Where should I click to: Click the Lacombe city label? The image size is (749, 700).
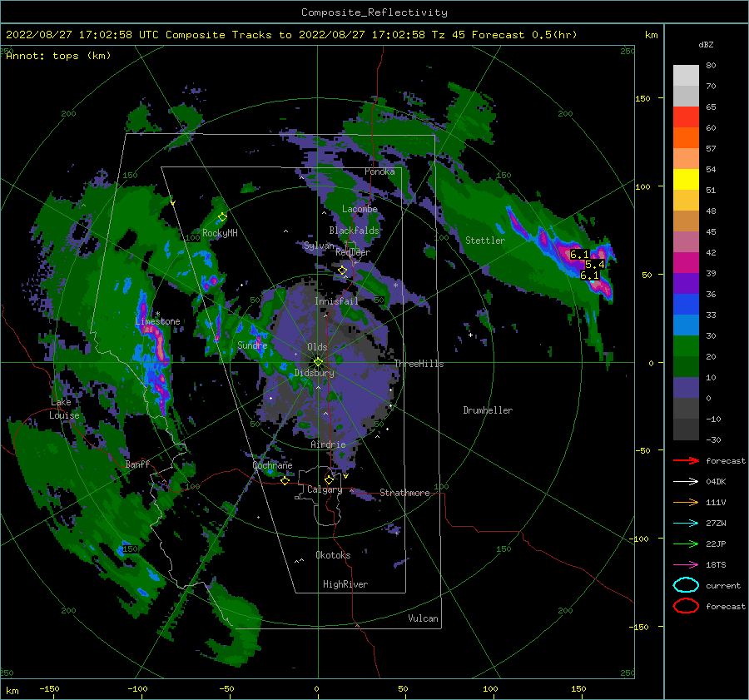360,209
